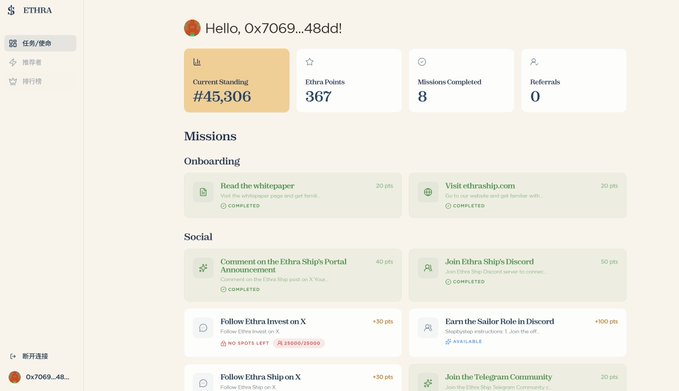Viewport: 679px width, 391px height.
Task: Click the Missions section heading
Action: pyautogui.click(x=210, y=136)
